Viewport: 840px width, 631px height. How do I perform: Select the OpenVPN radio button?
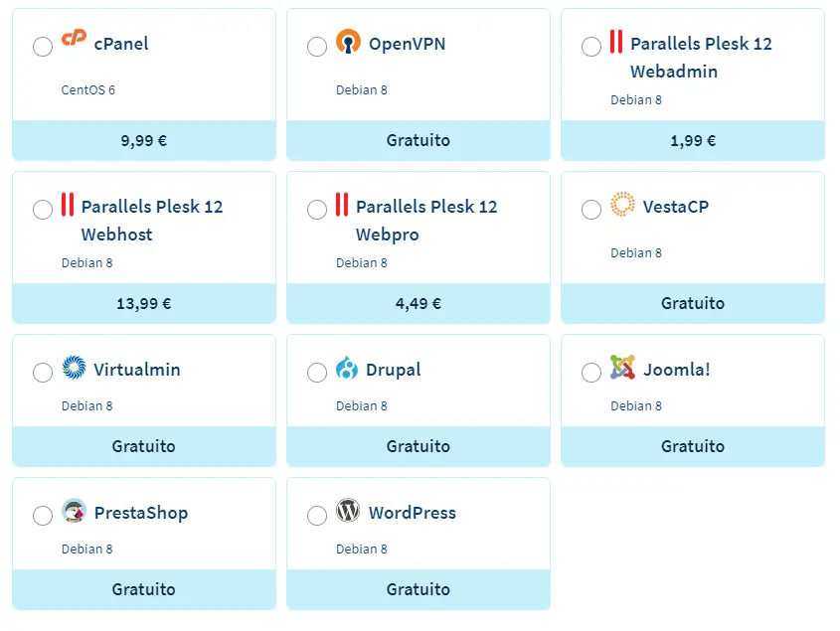[317, 47]
